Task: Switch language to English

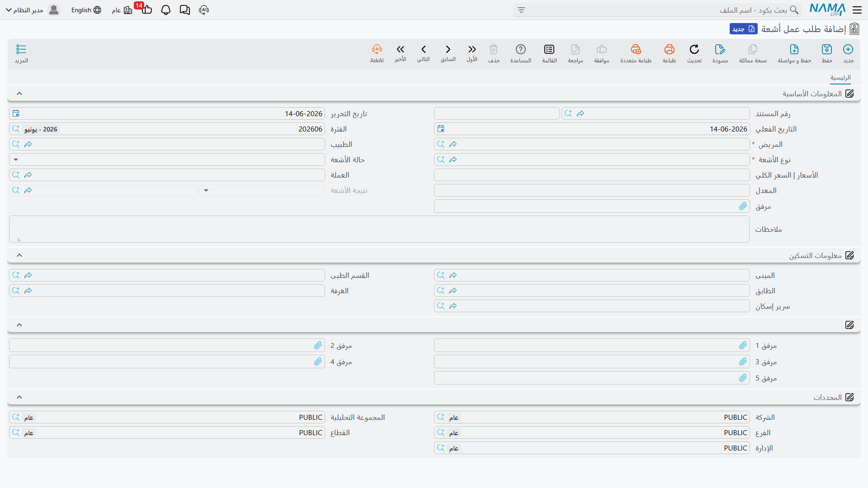Action: (x=86, y=10)
